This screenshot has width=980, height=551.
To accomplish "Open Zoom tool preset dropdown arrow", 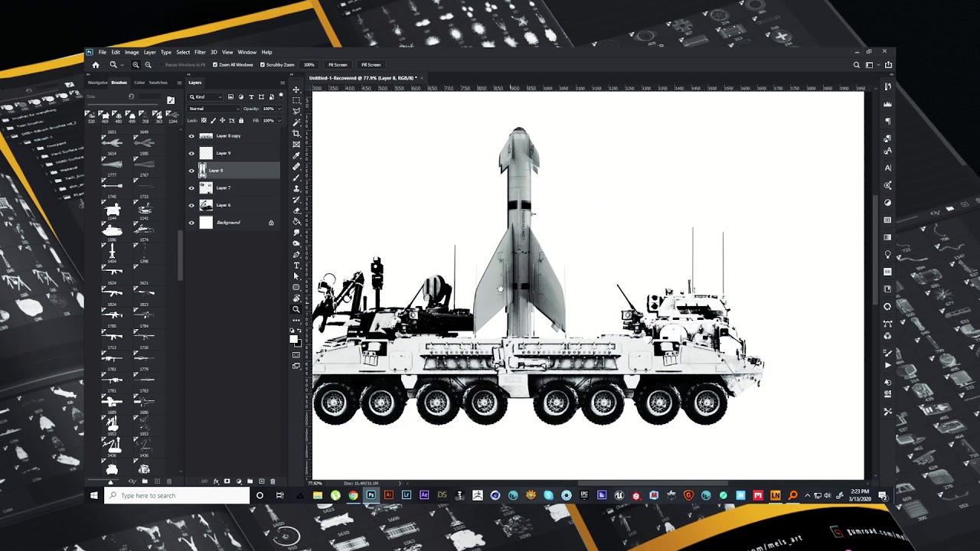I will (122, 65).
